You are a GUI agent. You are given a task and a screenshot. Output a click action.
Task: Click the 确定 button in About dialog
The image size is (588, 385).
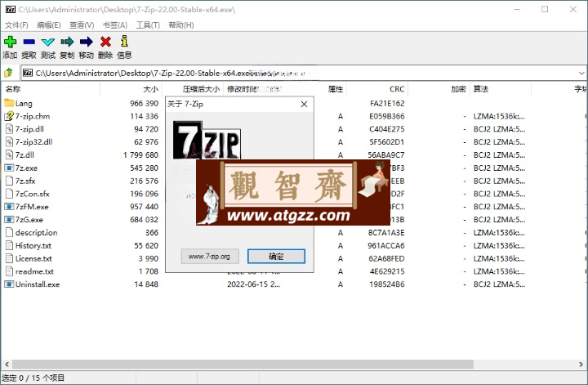[276, 257]
